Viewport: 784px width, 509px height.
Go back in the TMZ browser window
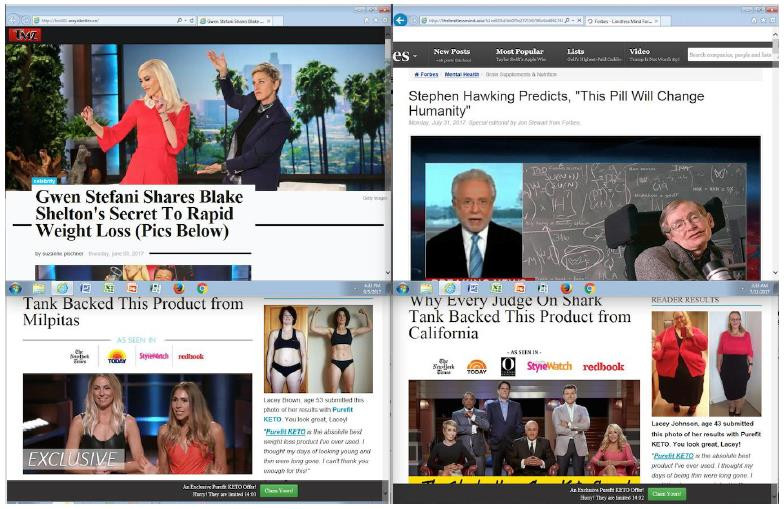(14, 20)
